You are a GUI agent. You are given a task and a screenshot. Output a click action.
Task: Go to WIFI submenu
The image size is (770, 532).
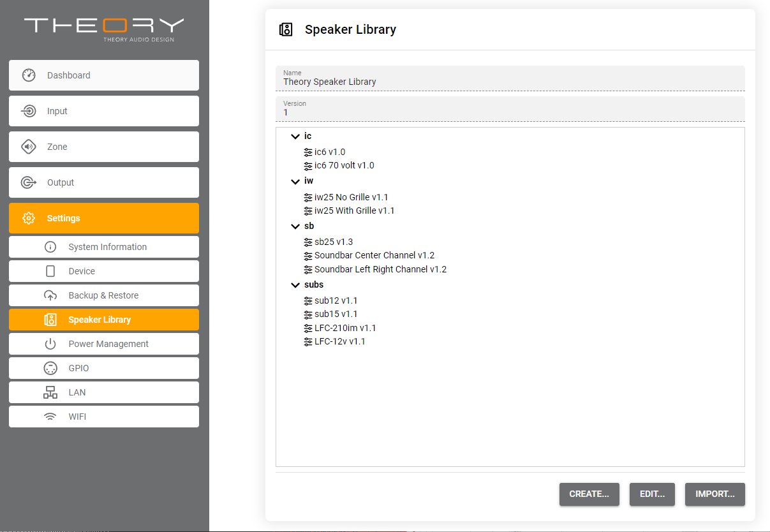(104, 417)
